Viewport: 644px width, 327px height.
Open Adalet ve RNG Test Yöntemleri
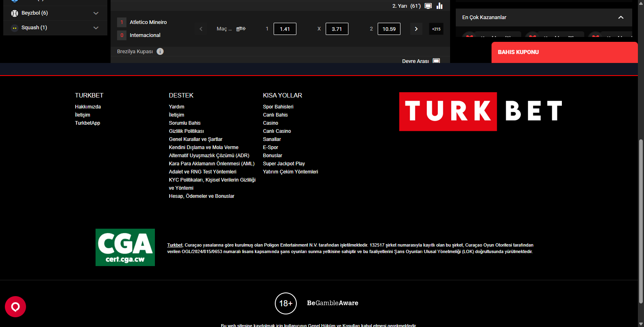[x=202, y=172]
